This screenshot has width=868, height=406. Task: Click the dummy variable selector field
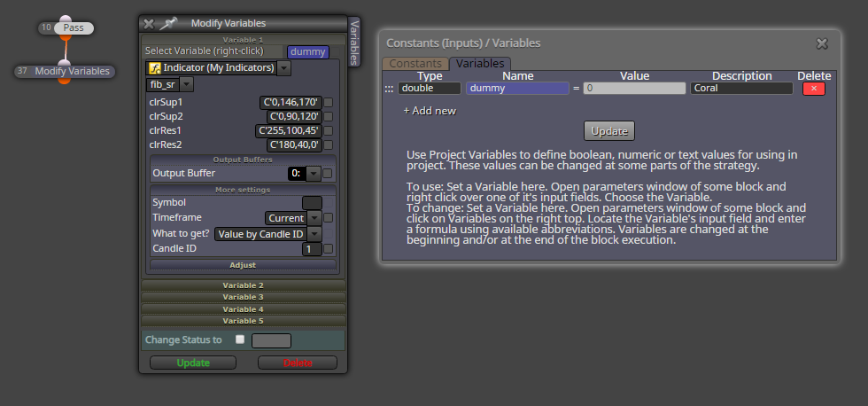pos(308,52)
